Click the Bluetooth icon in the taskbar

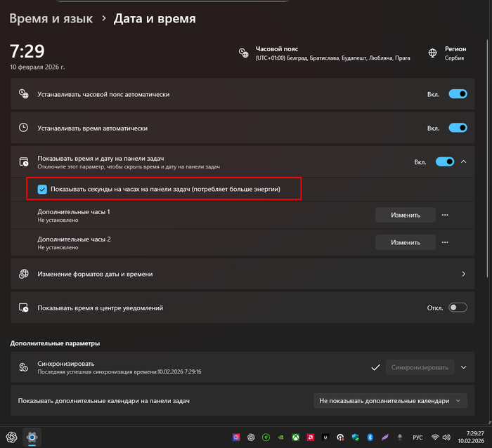[370, 437]
